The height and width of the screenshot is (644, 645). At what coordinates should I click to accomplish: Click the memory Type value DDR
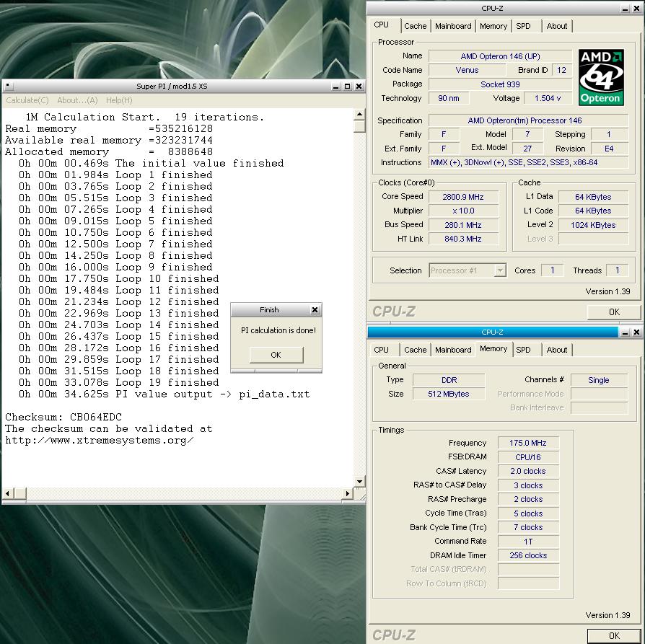pos(449,380)
